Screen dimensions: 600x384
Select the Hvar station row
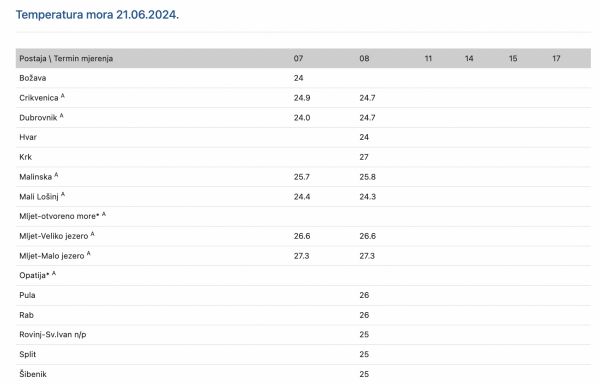[x=303, y=137]
